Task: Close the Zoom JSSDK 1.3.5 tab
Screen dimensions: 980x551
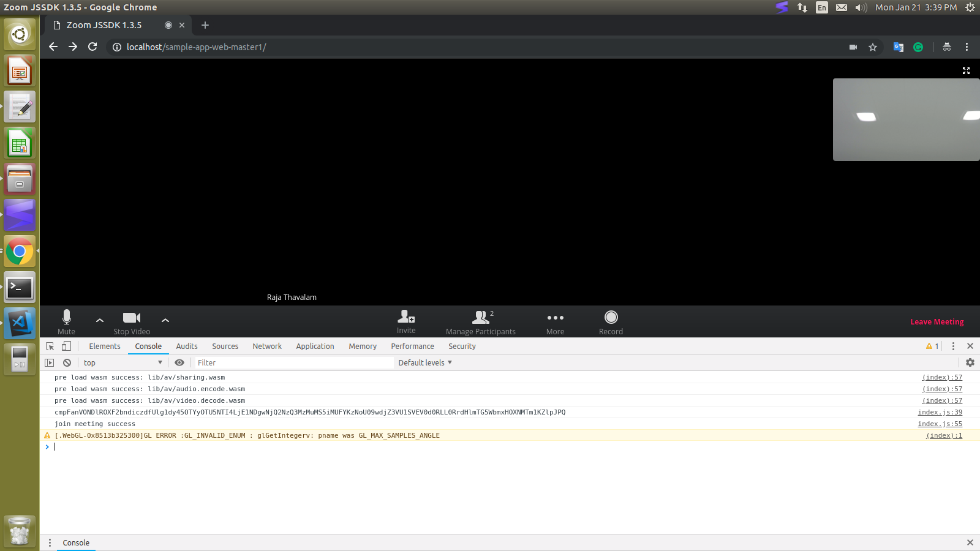Action: (x=182, y=25)
